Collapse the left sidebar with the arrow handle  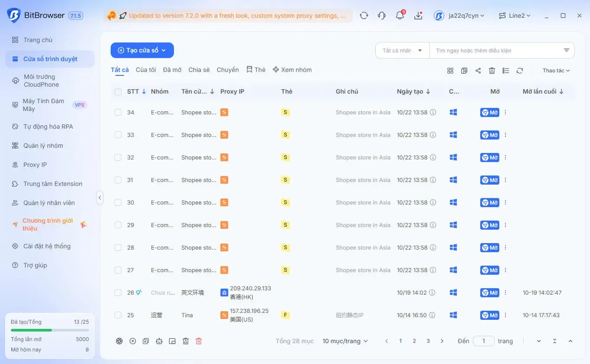click(100, 198)
